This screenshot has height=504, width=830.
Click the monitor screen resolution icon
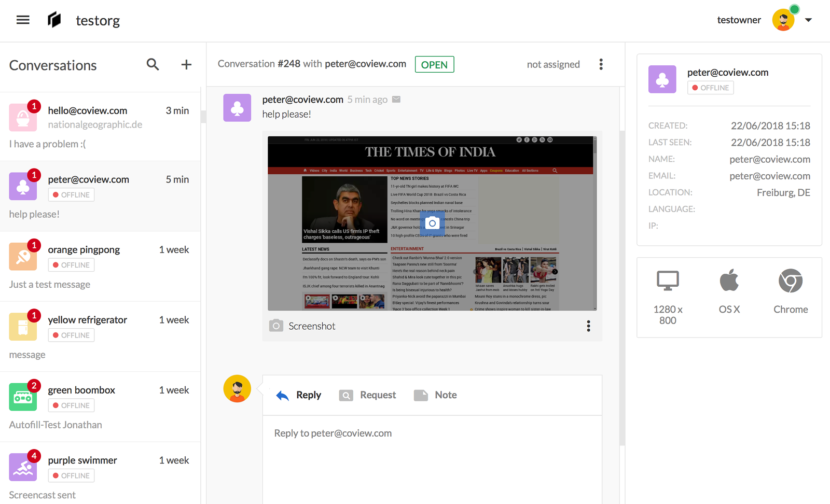tap(668, 281)
